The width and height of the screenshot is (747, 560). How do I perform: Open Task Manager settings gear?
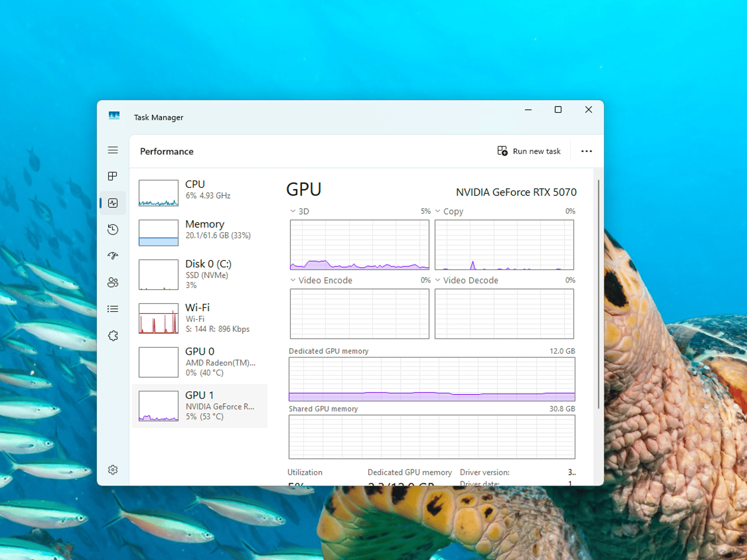coord(113,470)
